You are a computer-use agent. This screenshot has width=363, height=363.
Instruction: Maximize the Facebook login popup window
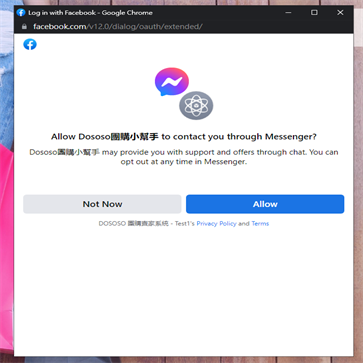(314, 13)
